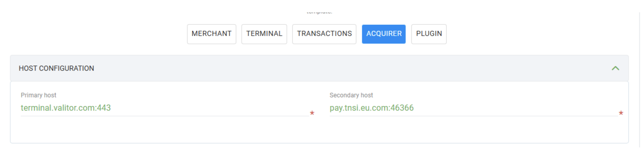
Task: Open the PLUGIN tab
Action: (429, 34)
